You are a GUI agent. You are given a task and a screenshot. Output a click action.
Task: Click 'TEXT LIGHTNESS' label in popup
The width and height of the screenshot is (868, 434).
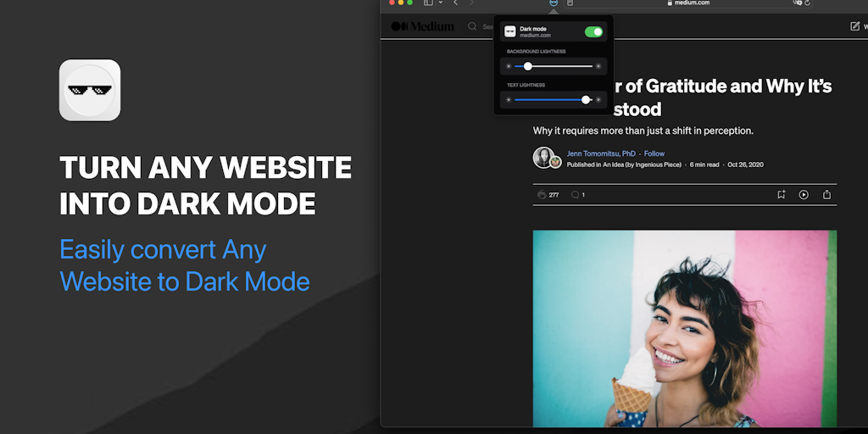[x=526, y=86]
